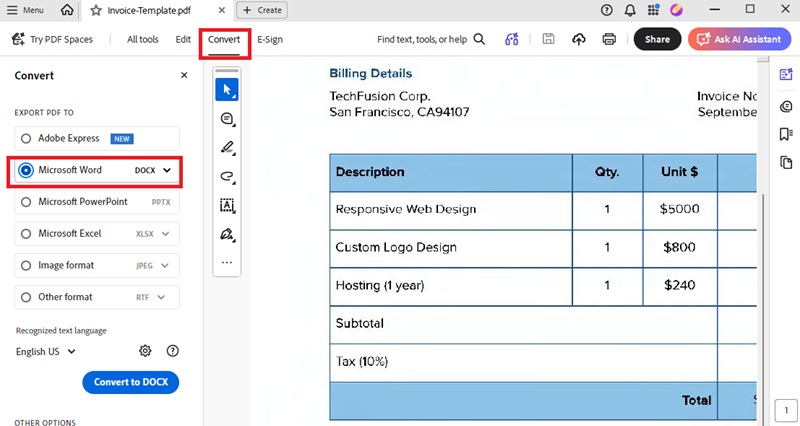The height and width of the screenshot is (426, 800).
Task: Click the $240 unit price cell
Action: (x=680, y=285)
